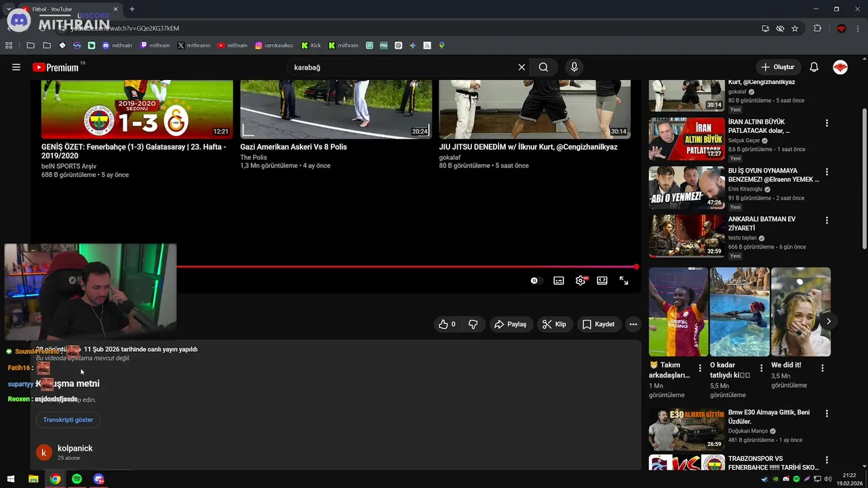Open the Windows Start menu

(x=11, y=479)
